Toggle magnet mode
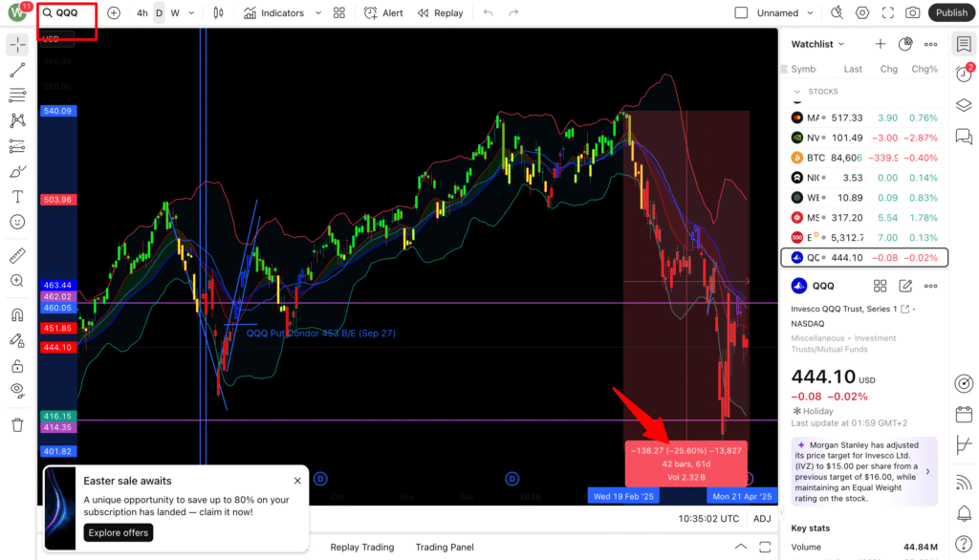 pyautogui.click(x=17, y=314)
